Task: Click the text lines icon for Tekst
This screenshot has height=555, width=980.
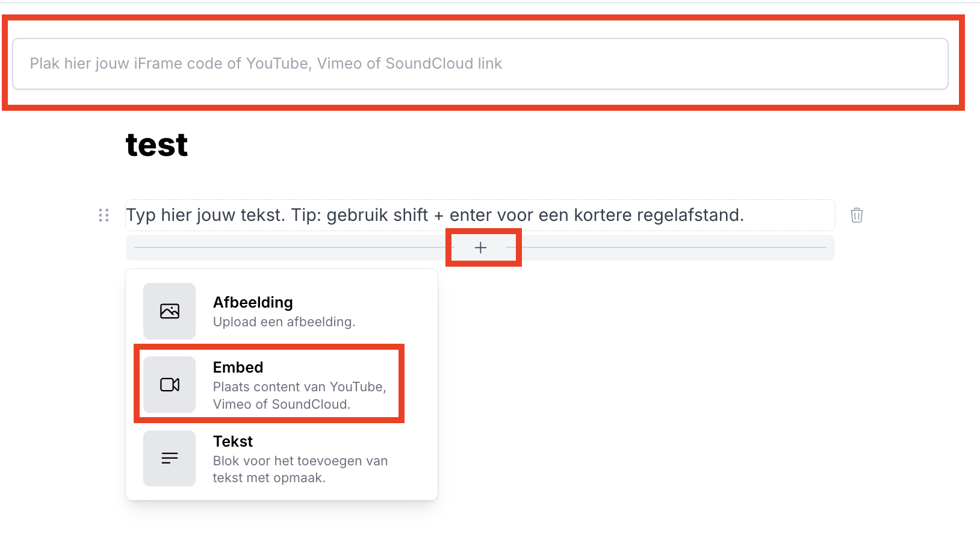Action: pyautogui.click(x=170, y=458)
